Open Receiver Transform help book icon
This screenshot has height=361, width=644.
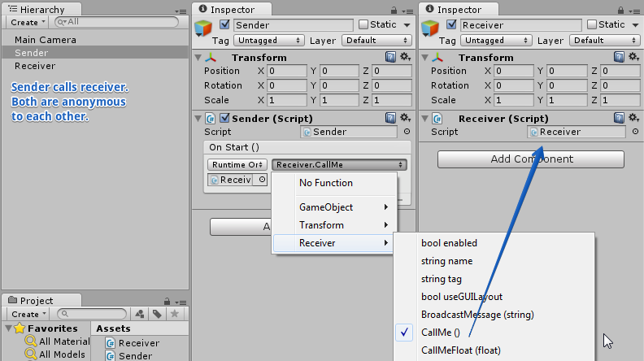click(619, 57)
